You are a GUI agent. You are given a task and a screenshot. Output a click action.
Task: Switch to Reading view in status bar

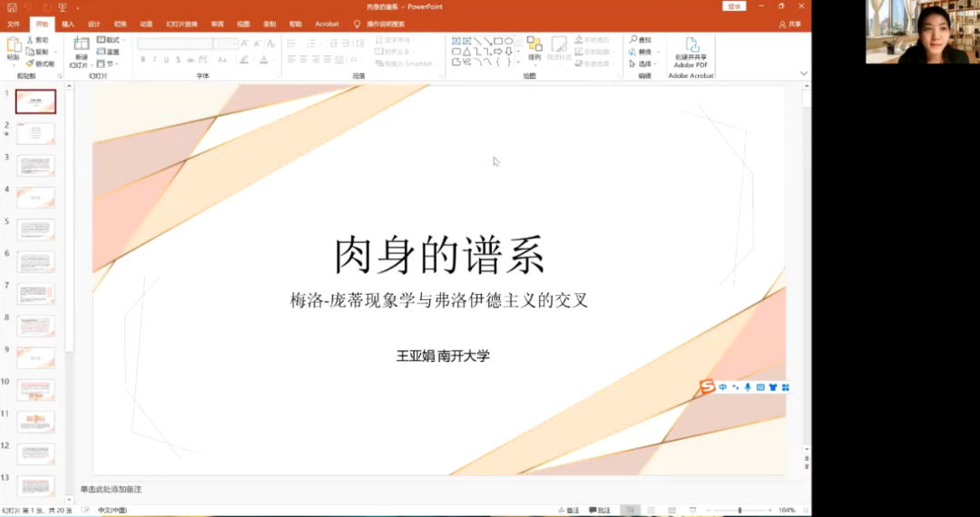671,510
